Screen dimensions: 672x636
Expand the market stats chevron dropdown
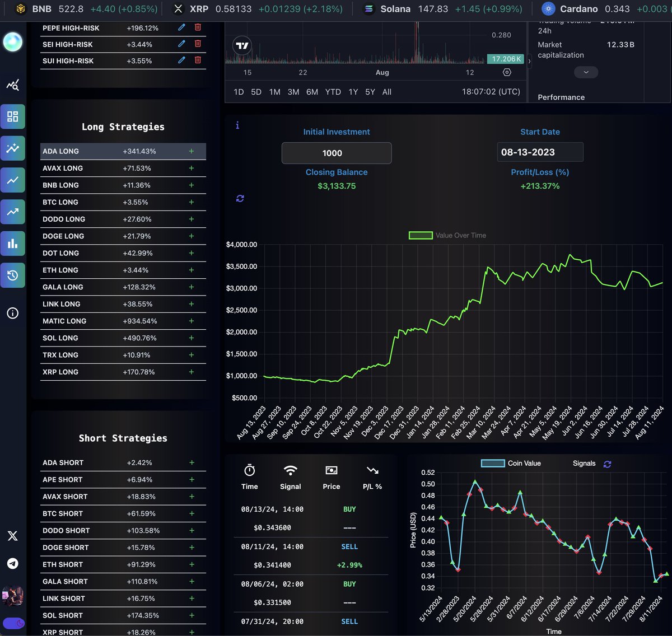(x=586, y=72)
